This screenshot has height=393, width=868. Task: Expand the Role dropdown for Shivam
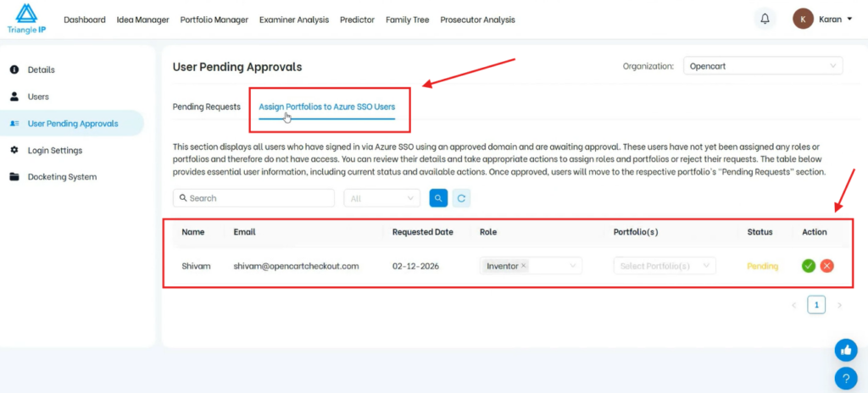coord(574,266)
